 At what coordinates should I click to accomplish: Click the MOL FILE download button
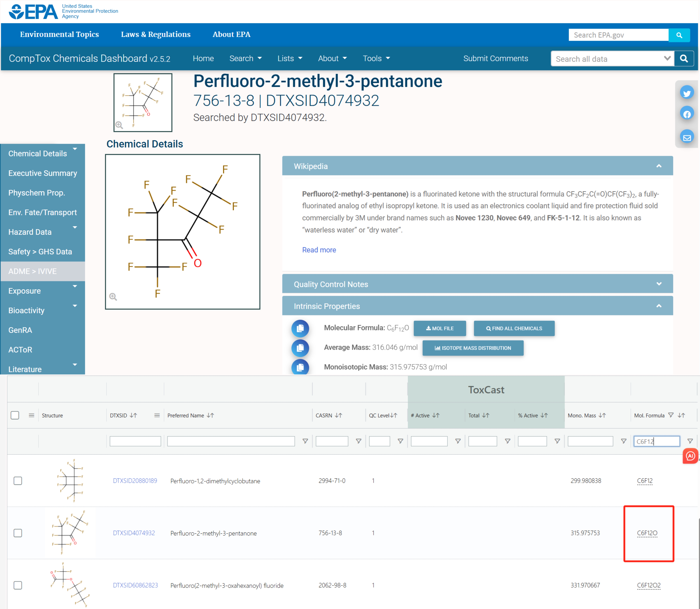(440, 328)
